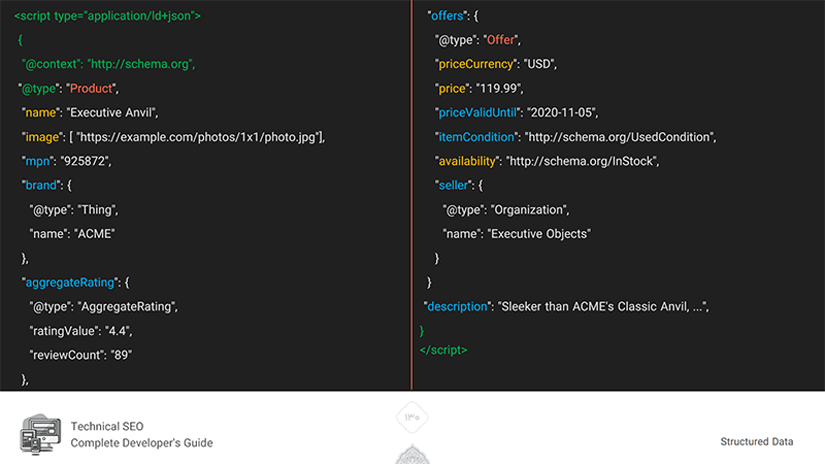825x464 pixels.
Task: Click the "price": "119.99" line
Action: (x=479, y=88)
